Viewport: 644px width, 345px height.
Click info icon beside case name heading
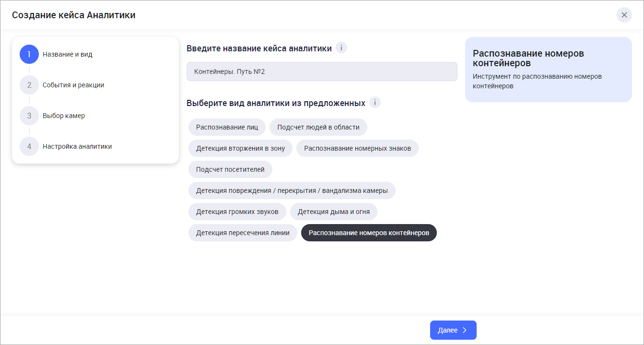click(341, 48)
